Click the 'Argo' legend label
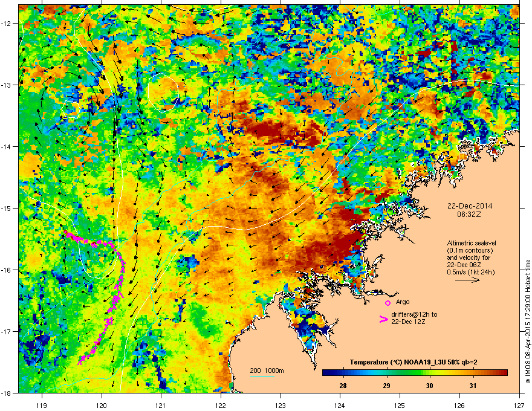 pyautogui.click(x=403, y=302)
